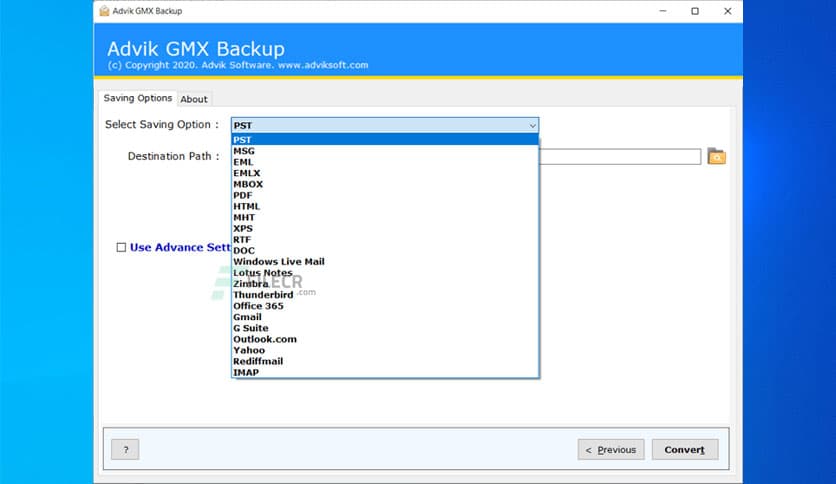Screen dimensions: 836x484
Task: Select Zimbra in the dropdown
Action: pyautogui.click(x=385, y=284)
